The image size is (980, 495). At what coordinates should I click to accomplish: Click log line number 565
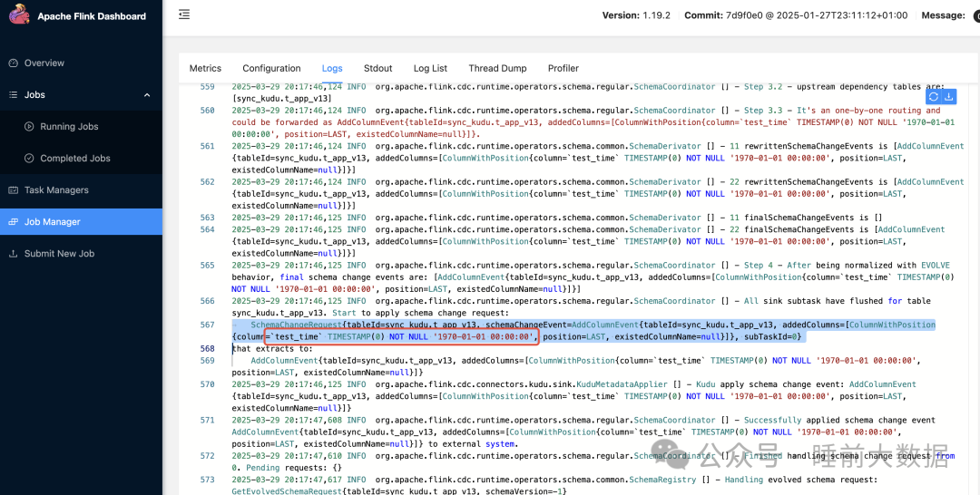pos(207,266)
